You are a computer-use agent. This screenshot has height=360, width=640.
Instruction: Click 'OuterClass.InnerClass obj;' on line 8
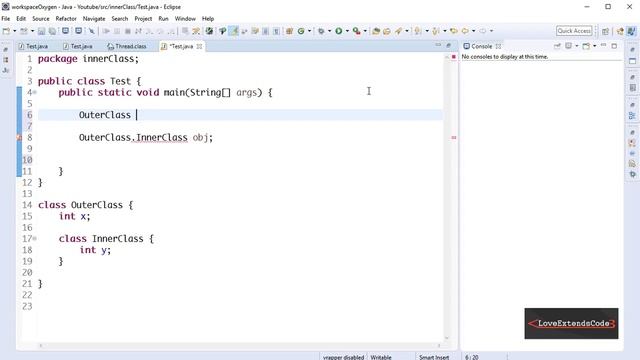146,138
